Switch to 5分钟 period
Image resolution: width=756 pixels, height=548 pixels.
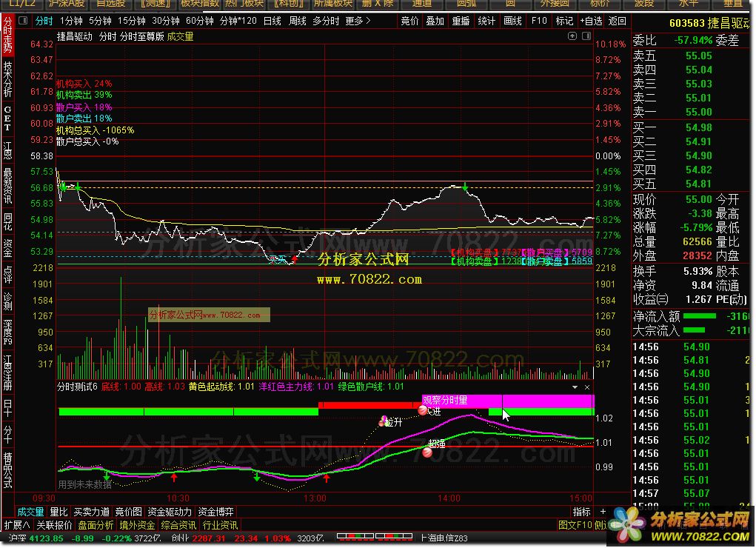(100, 21)
